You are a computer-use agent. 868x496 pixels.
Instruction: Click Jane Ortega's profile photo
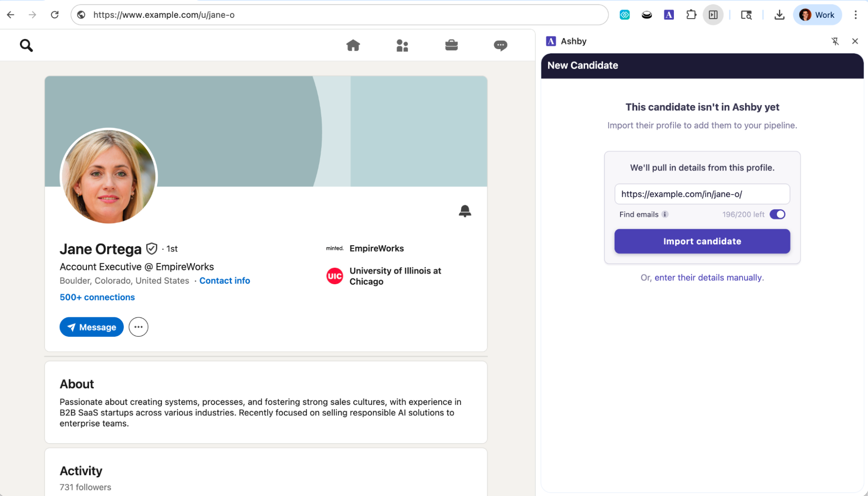109,176
